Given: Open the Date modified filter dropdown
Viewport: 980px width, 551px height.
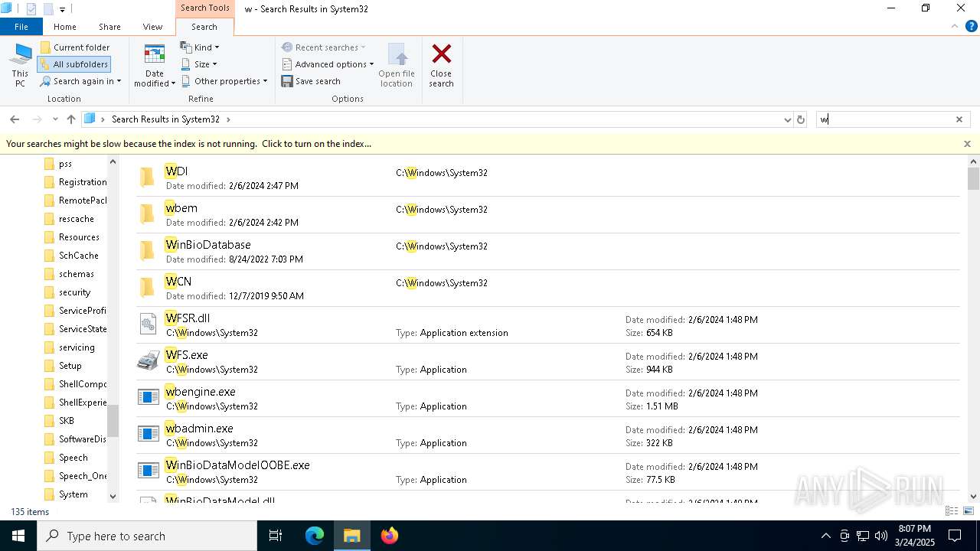Looking at the screenshot, I should (x=155, y=65).
